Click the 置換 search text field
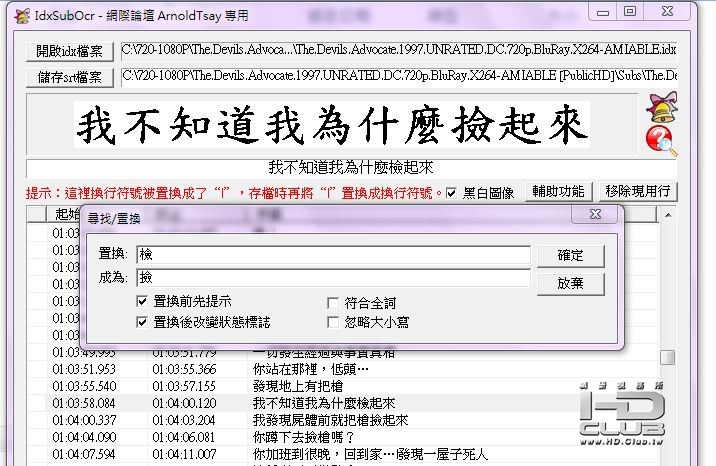Screen dimensions: 716x466 333,254
